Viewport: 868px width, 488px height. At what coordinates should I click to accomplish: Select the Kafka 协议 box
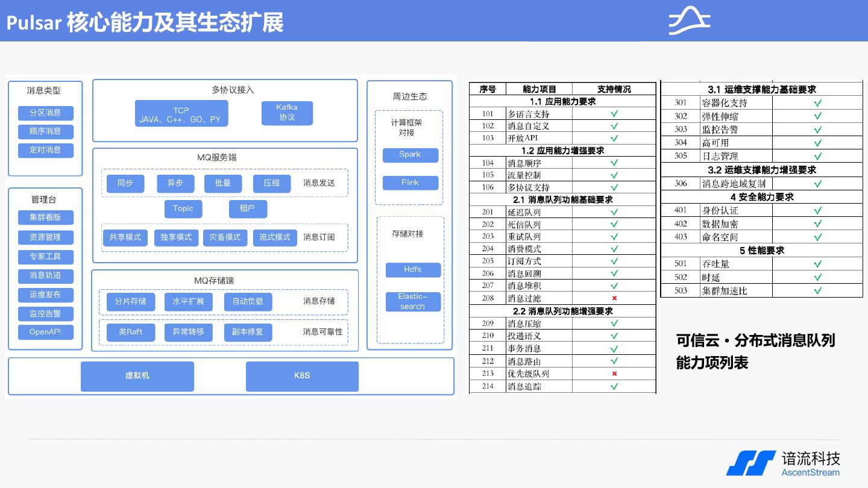coord(287,113)
